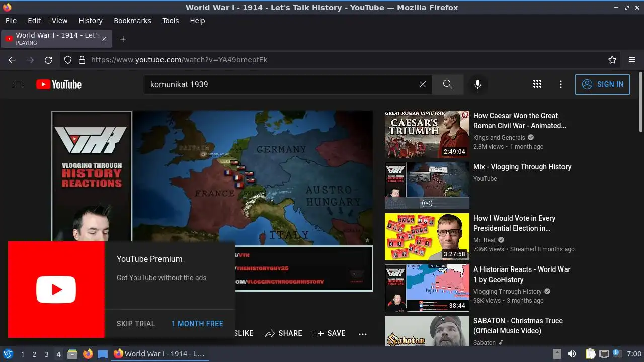This screenshot has height=362, width=644.
Task: Open 'How I Would Vote in Every Presidential Election' title
Action: [515, 223]
